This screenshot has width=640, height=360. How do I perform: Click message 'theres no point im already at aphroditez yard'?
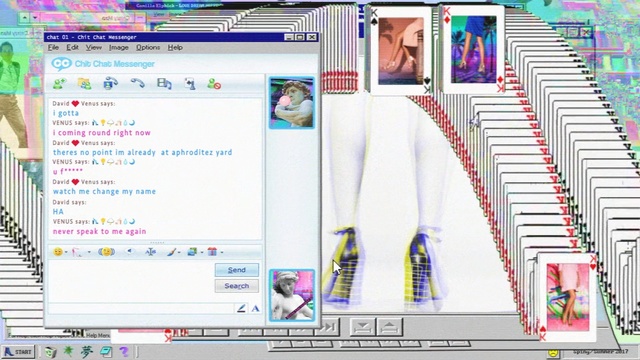click(x=142, y=152)
